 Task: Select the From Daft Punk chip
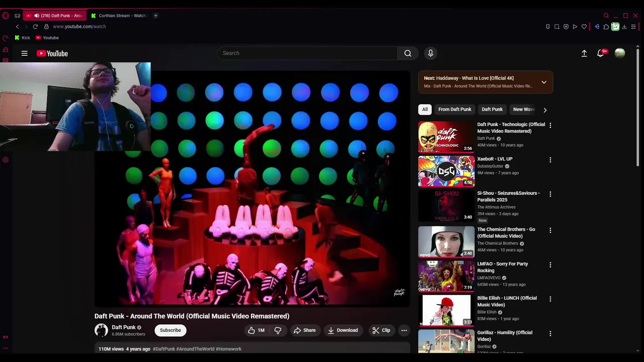pos(455,110)
